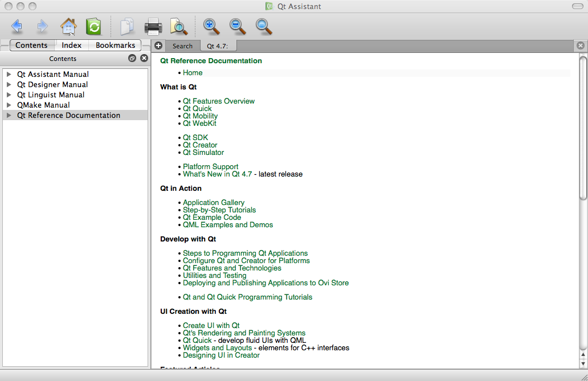The image size is (588, 381).
Task: Float the Contents dock panel
Action: point(132,58)
